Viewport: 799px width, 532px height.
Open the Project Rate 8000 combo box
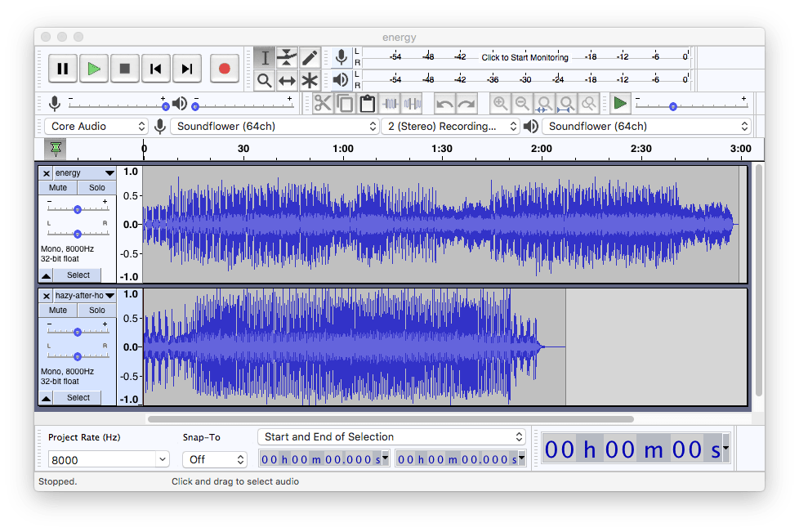(108, 459)
